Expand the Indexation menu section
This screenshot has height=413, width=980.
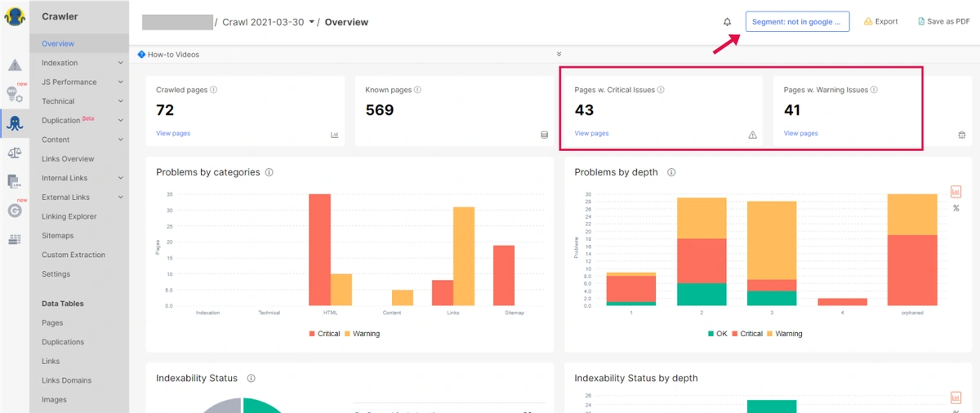click(120, 63)
